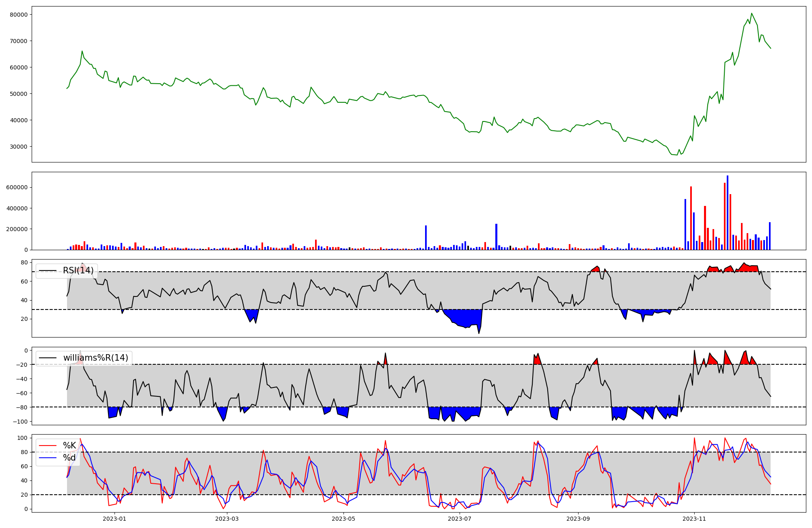The image size is (812, 528).
Task: Click the 2023-07 date tick label
Action: [460, 519]
